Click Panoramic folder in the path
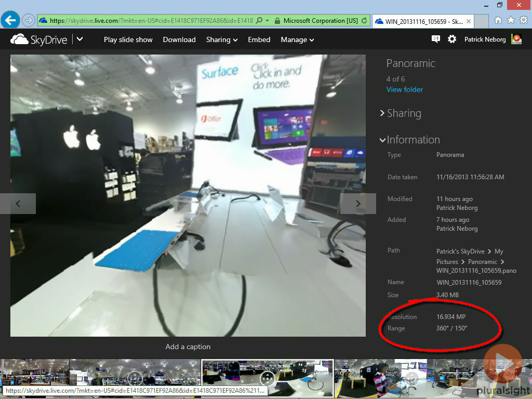 [483, 262]
